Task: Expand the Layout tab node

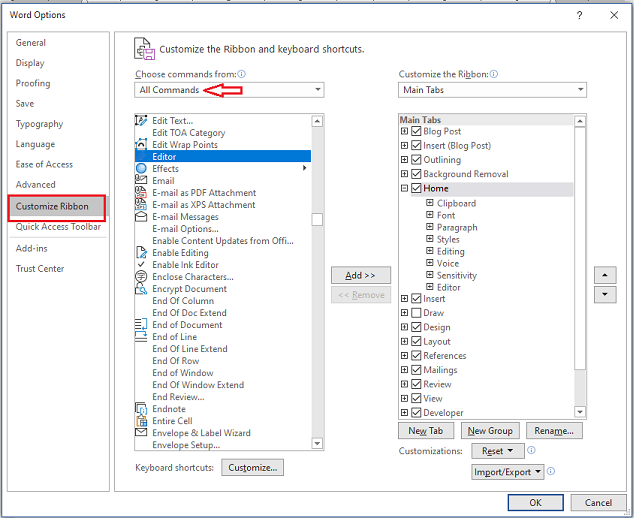Action: point(404,342)
